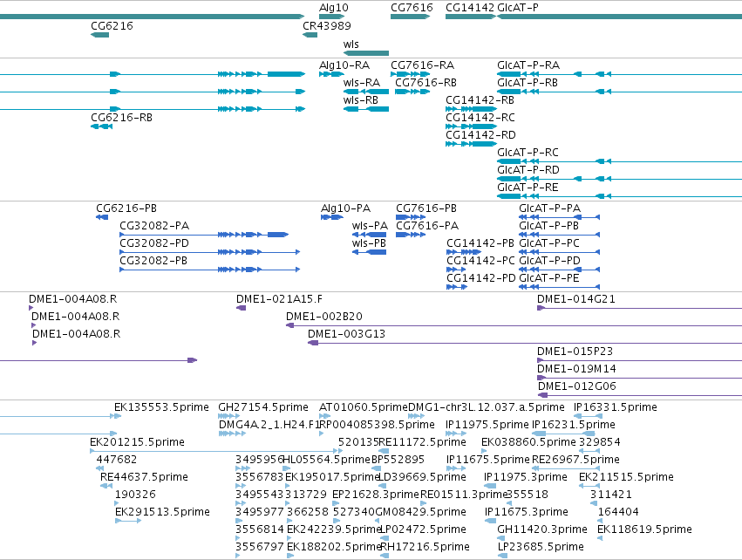Select the CG7616 gene feature label
The image size is (742, 560).
pos(412,8)
